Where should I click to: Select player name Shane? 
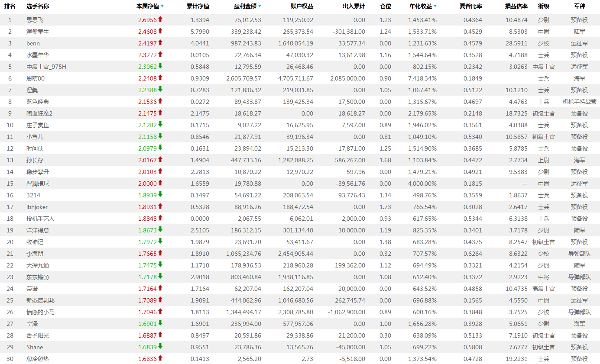point(35,347)
